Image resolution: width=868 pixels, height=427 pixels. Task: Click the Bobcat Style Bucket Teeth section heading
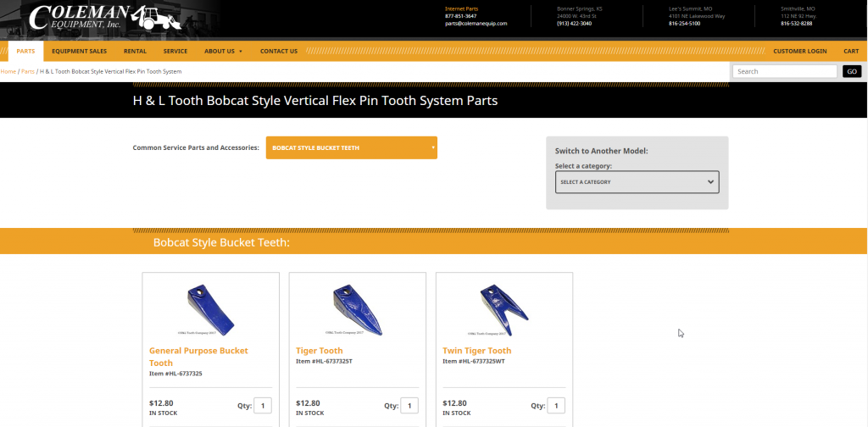221,243
